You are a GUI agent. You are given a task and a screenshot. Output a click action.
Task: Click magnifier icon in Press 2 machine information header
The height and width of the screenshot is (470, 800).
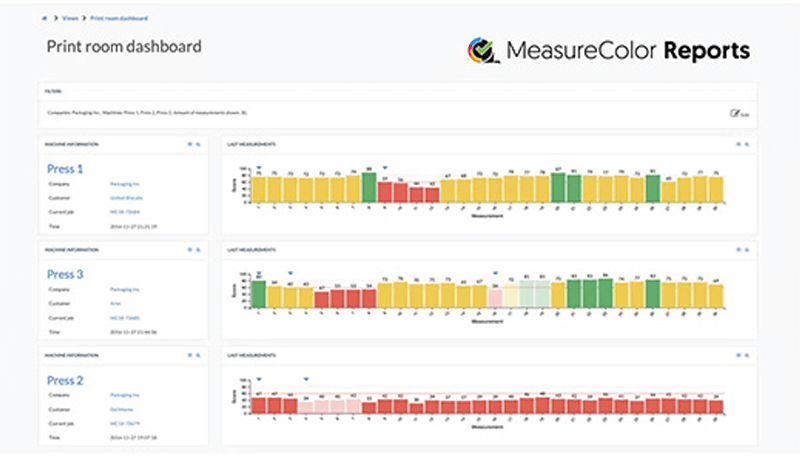click(198, 355)
